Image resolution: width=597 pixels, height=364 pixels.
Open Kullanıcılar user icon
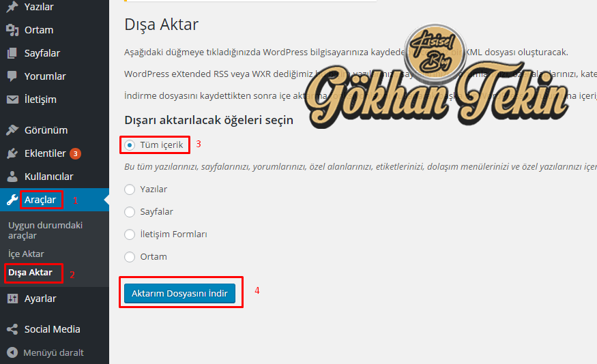pyautogui.click(x=12, y=177)
